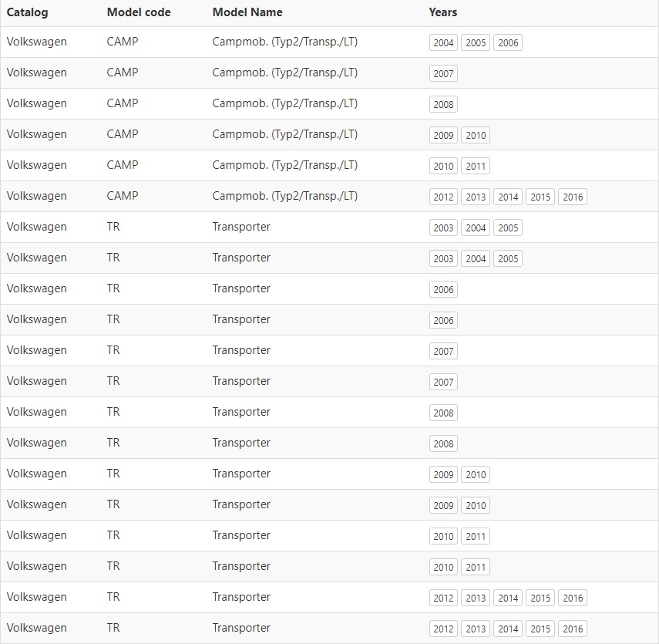Select the 2008 badge in the CAMP row
This screenshot has height=644, width=659.
pyautogui.click(x=443, y=105)
